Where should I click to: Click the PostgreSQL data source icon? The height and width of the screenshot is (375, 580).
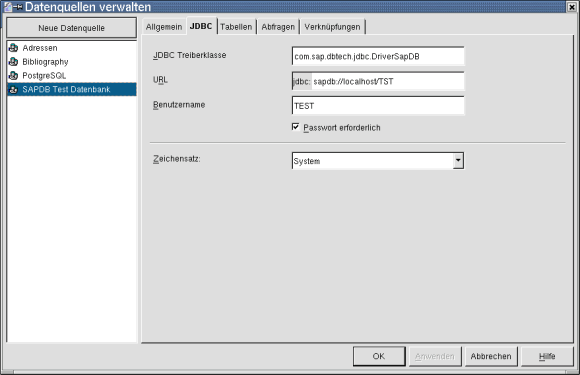click(x=13, y=75)
